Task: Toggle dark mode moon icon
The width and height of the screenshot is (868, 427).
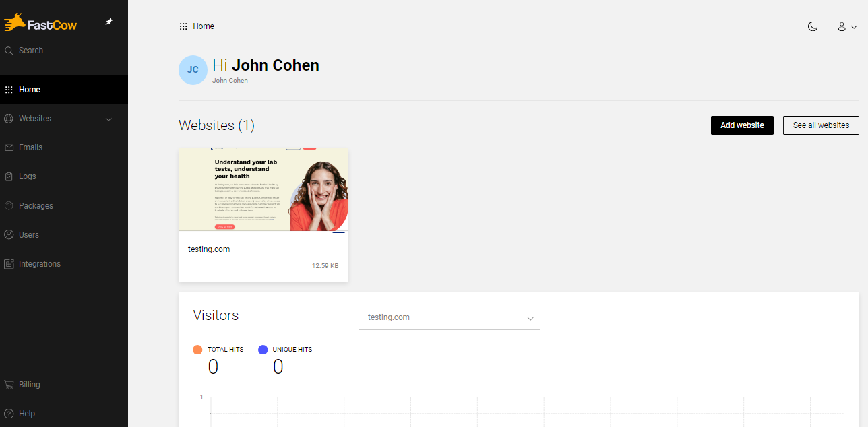Action: (x=813, y=26)
